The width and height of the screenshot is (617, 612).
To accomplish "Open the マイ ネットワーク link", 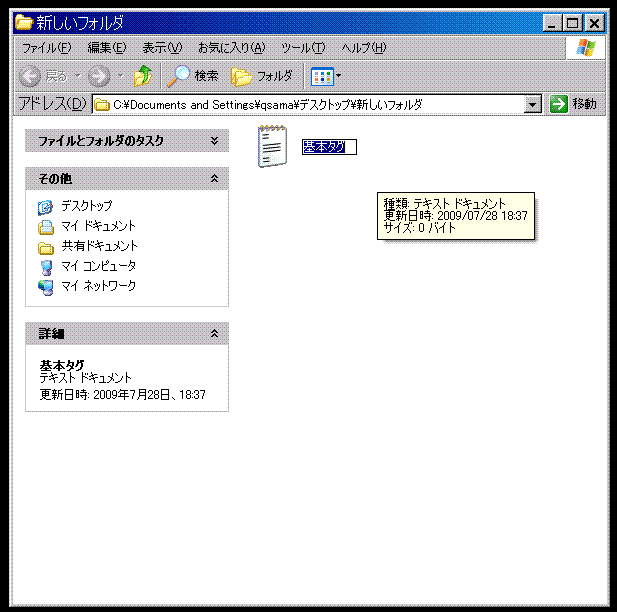I will (x=98, y=286).
